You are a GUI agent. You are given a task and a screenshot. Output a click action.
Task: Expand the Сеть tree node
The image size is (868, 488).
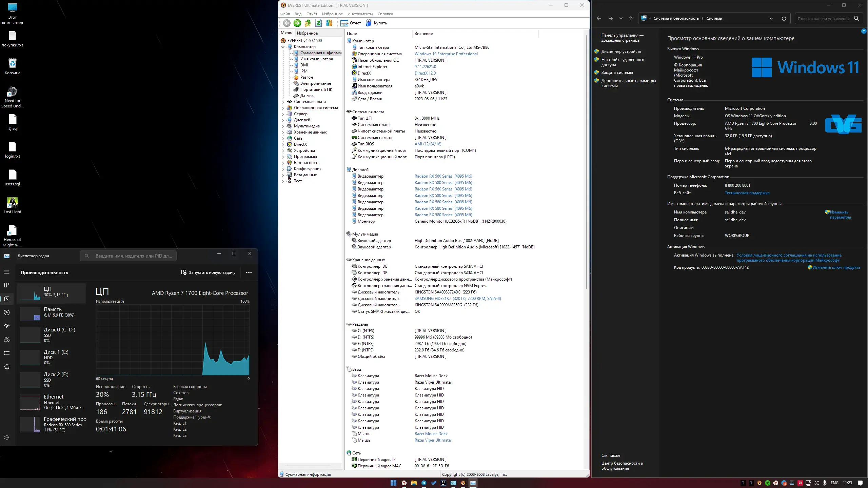click(x=283, y=138)
